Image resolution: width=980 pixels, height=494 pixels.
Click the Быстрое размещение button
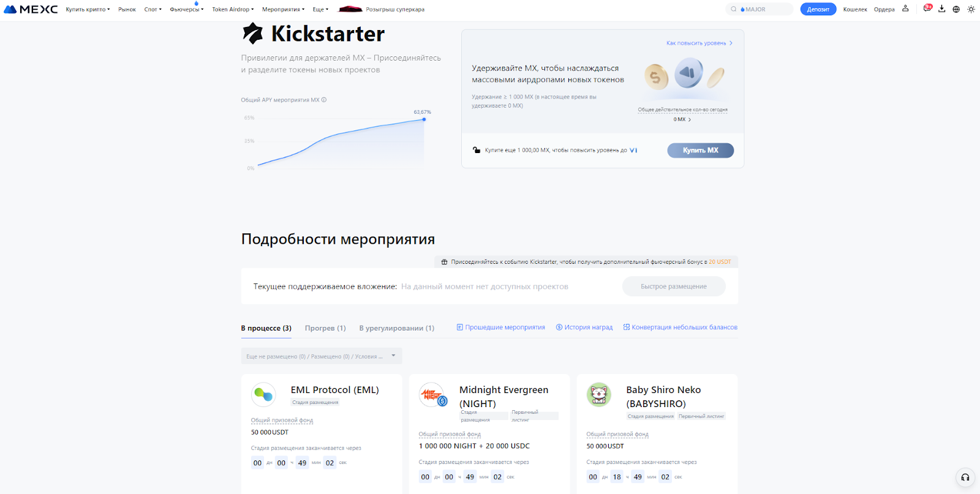[x=674, y=286]
